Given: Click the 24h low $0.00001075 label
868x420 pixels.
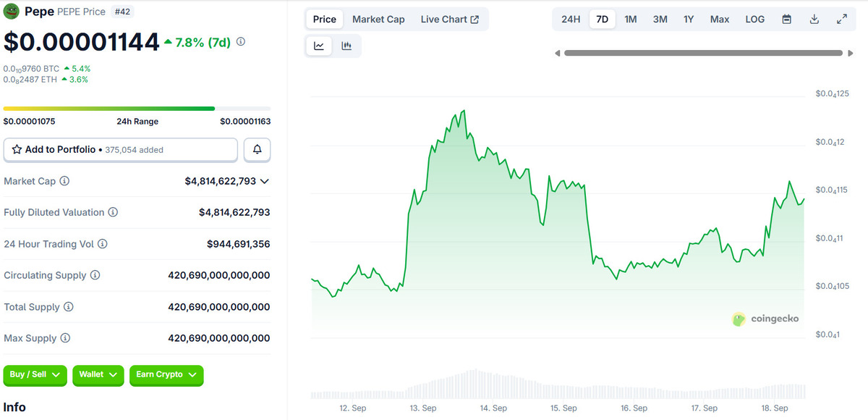Looking at the screenshot, I should [29, 121].
